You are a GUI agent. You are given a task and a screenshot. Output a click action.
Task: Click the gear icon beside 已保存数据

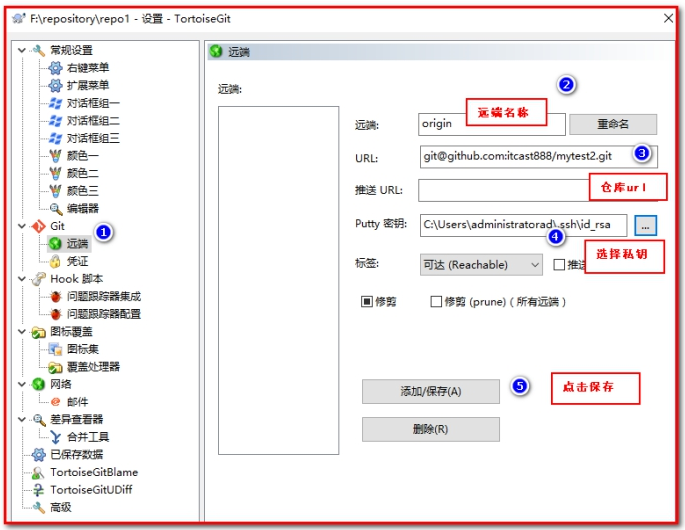[x=39, y=455]
